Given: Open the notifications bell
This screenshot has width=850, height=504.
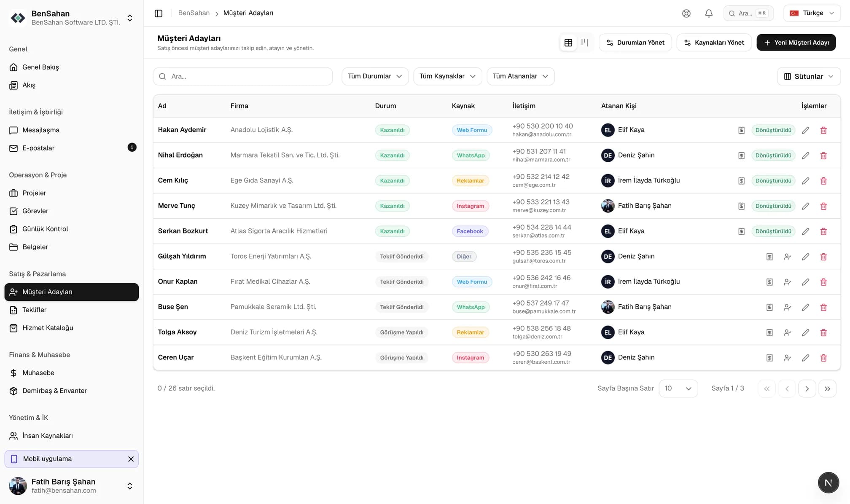Looking at the screenshot, I should coord(709,13).
